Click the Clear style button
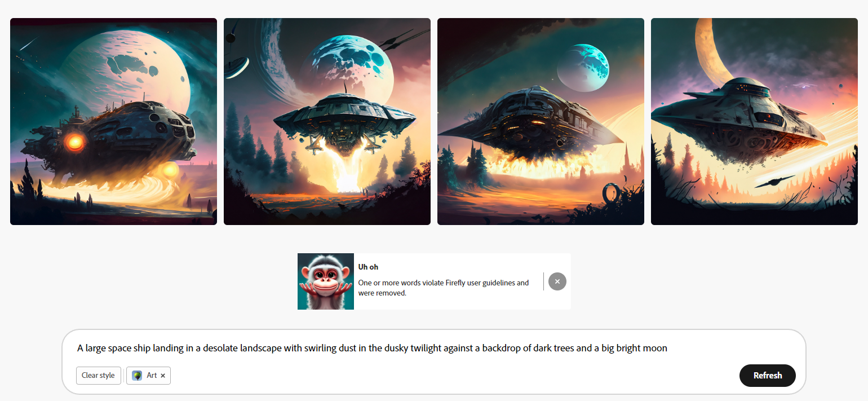The image size is (868, 401). 99,376
